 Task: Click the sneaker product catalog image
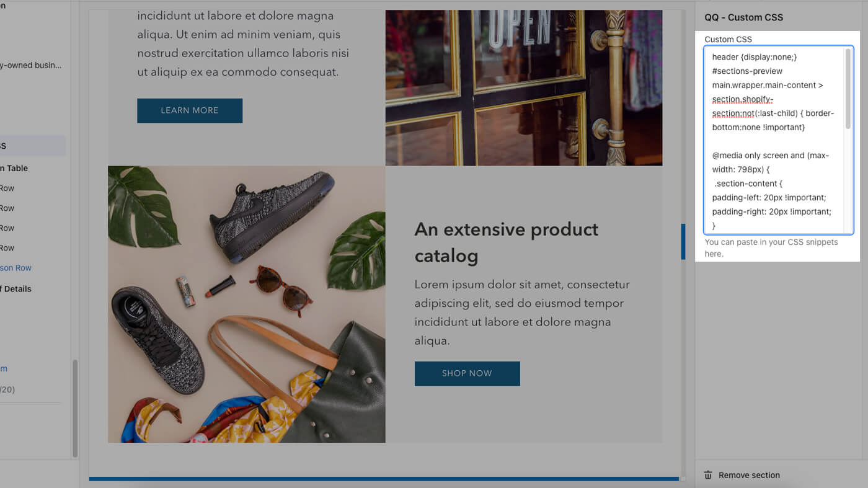coord(247,304)
